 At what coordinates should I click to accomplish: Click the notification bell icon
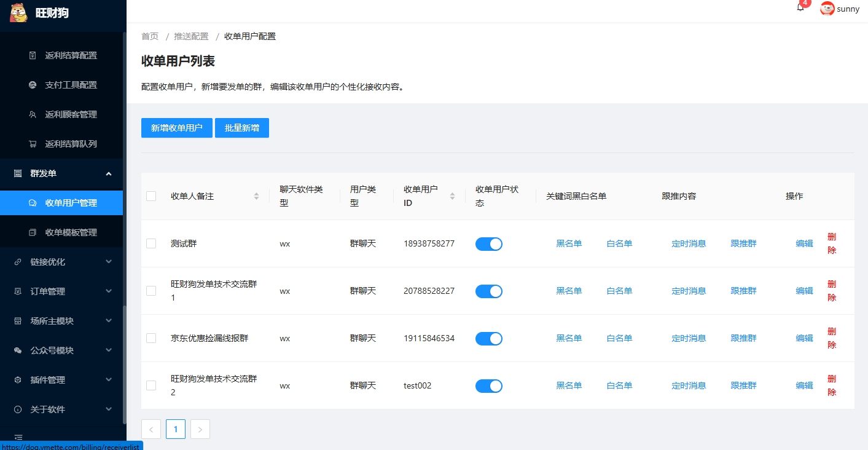pyautogui.click(x=800, y=8)
